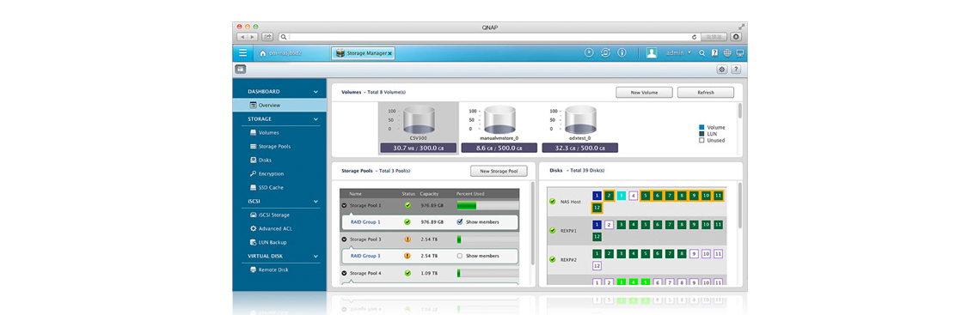
Task: Click the Volume blue legend swatch
Action: (x=701, y=127)
